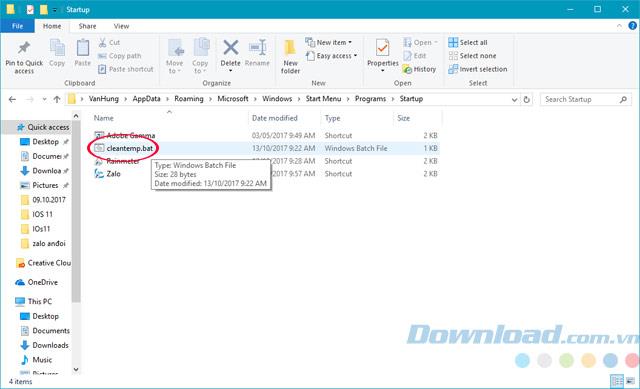Click the Delete icon in Organize group
The width and height of the screenshot is (640, 389).
(x=231, y=48)
